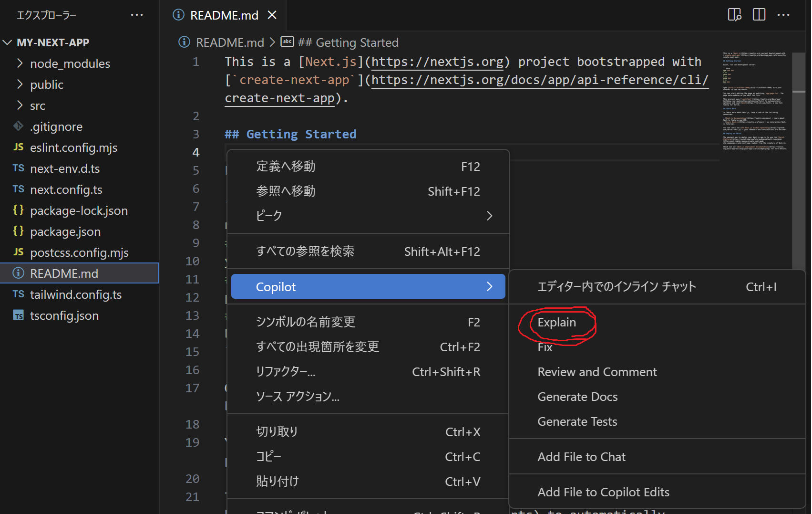Select コピー from context menu
Image resolution: width=812 pixels, height=514 pixels.
368,457
